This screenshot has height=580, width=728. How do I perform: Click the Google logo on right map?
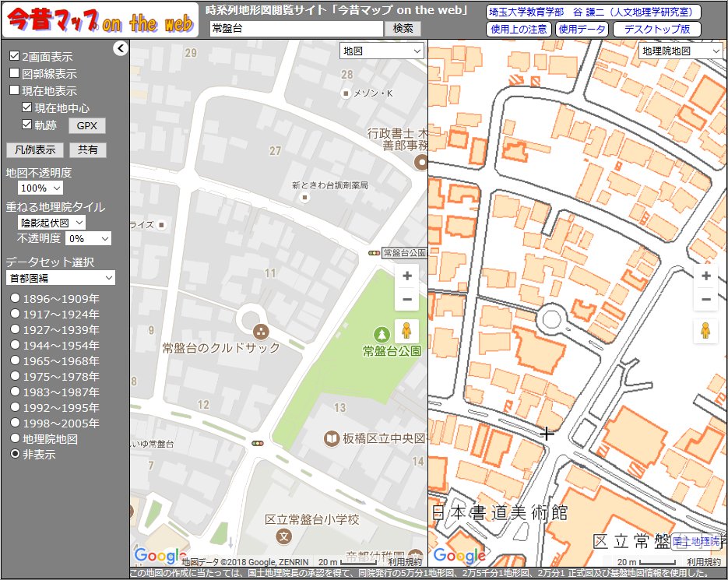tap(459, 554)
